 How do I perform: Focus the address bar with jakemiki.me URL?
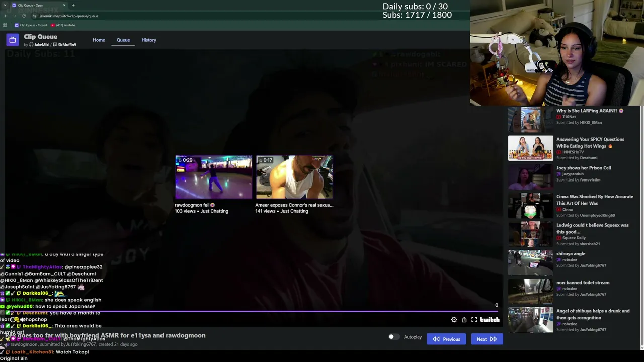pyautogui.click(x=68, y=16)
